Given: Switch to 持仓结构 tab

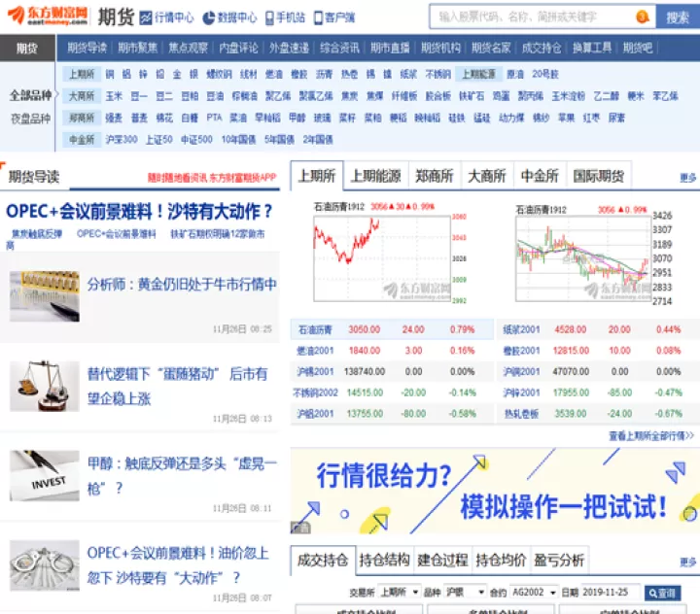Looking at the screenshot, I should [384, 560].
